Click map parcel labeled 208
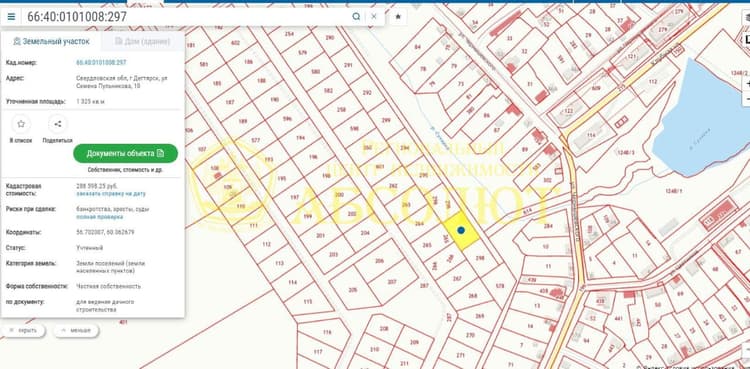The width and height of the screenshot is (750, 369). [384, 329]
